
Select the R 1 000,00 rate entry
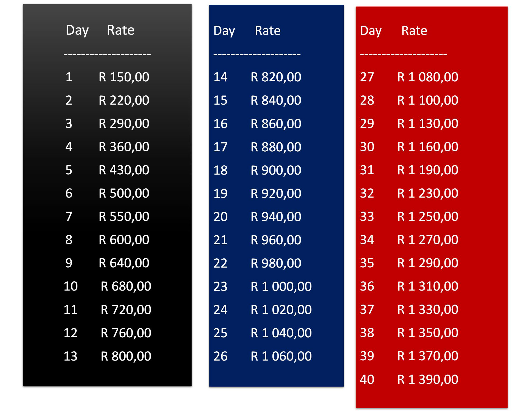(281, 287)
